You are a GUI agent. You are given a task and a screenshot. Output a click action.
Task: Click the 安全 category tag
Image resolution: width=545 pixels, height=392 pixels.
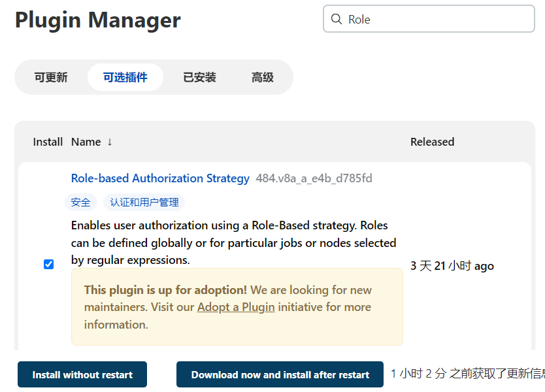[81, 203]
